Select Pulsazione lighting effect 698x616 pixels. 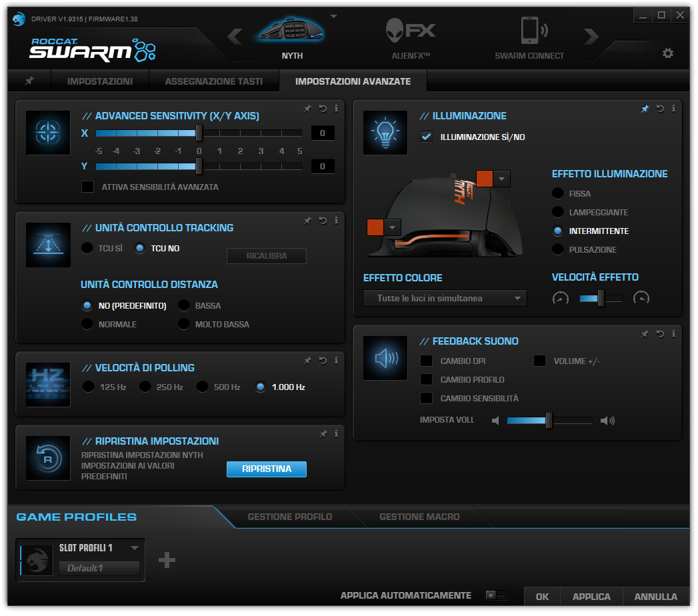tap(558, 249)
